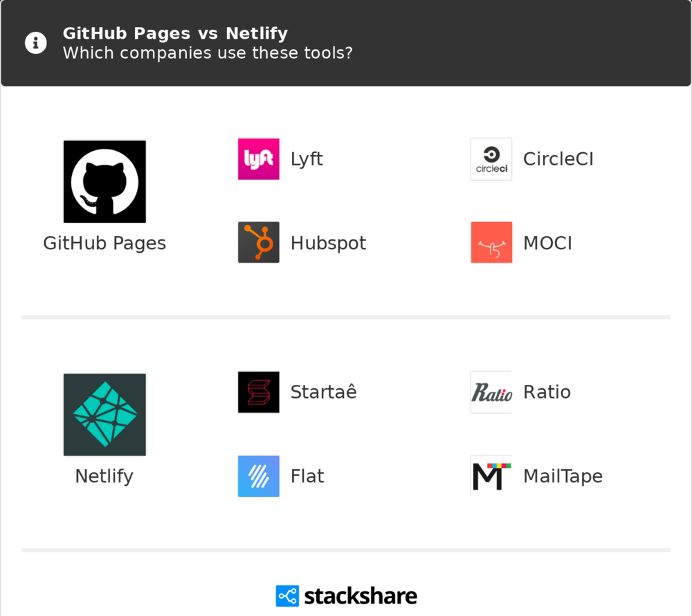Viewport: 692px width, 616px height.
Task: Click the orange Hubspot logo icon
Action: (x=259, y=243)
